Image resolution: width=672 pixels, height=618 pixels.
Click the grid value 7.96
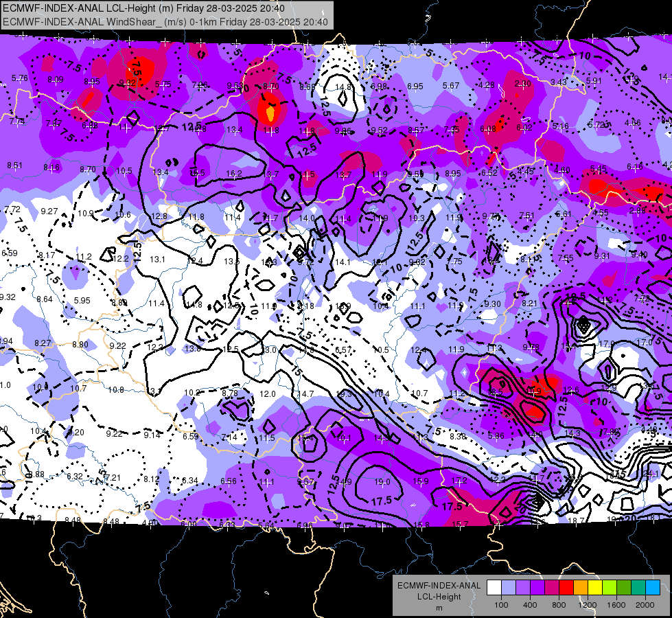coord(200,85)
